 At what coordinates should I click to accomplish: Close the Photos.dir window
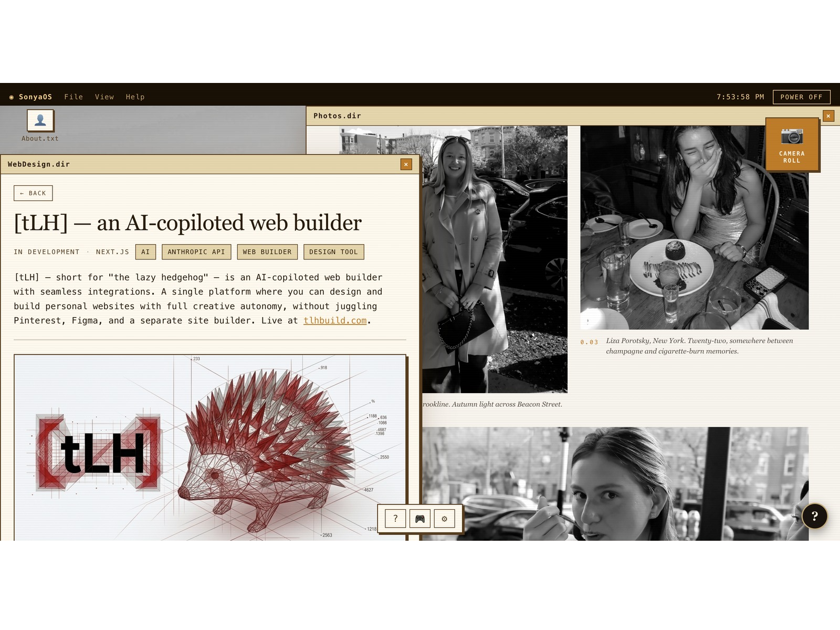coord(828,116)
